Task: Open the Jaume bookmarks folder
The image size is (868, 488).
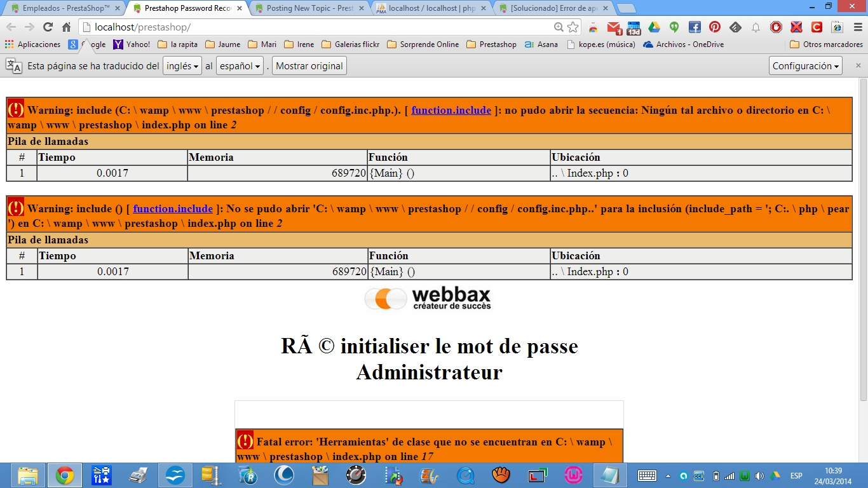Action: (x=222, y=44)
